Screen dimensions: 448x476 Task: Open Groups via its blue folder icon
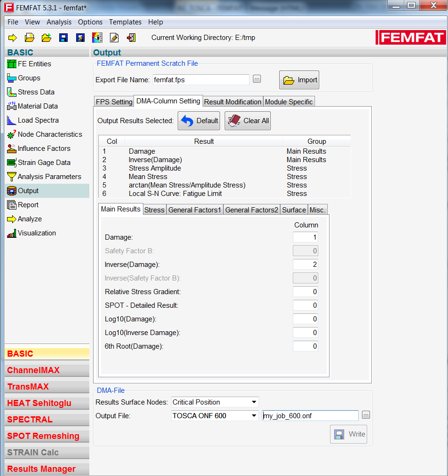pyautogui.click(x=12, y=78)
